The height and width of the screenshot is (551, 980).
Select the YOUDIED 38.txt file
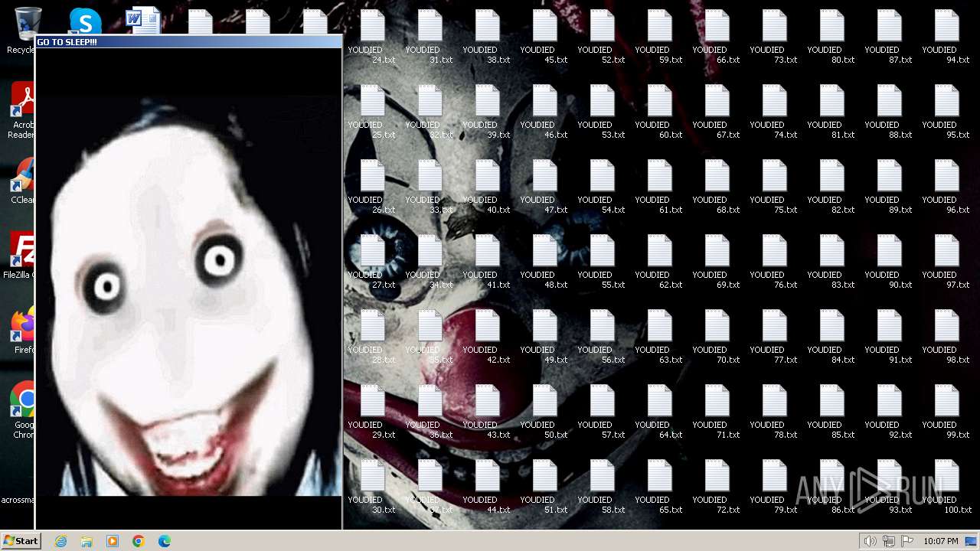pos(487,37)
